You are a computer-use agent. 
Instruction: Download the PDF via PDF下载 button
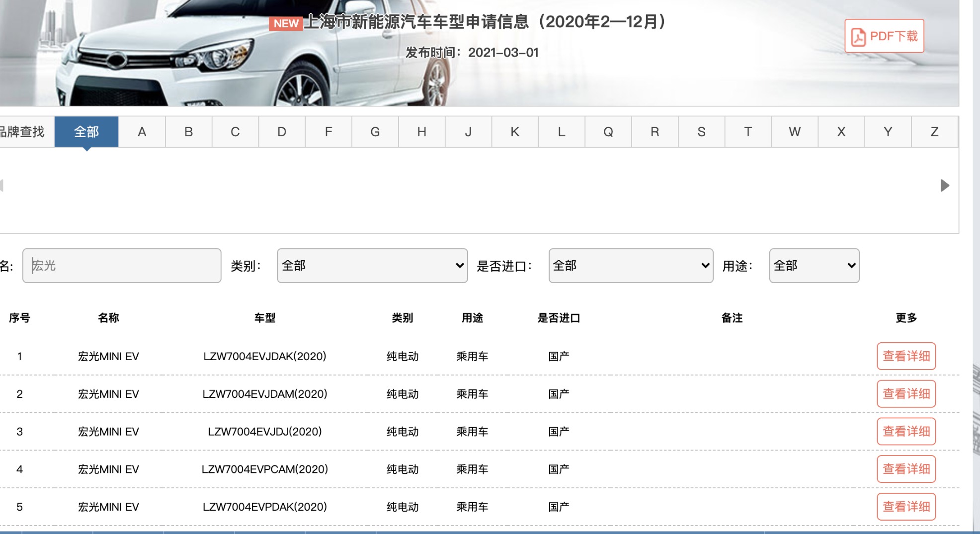[884, 36]
